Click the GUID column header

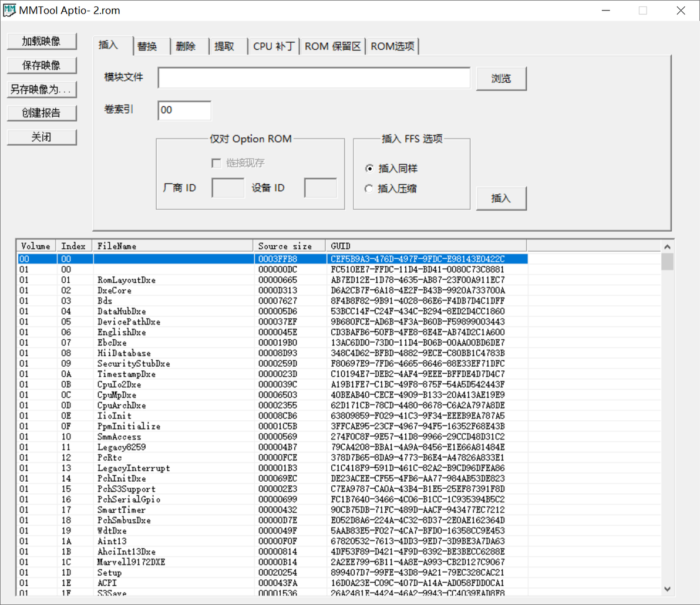(426, 246)
